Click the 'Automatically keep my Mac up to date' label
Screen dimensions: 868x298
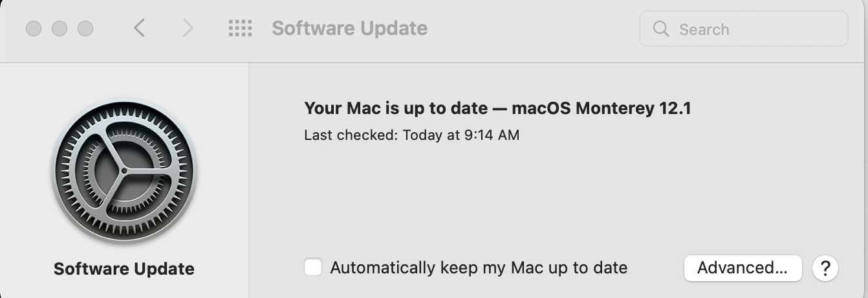(x=479, y=268)
